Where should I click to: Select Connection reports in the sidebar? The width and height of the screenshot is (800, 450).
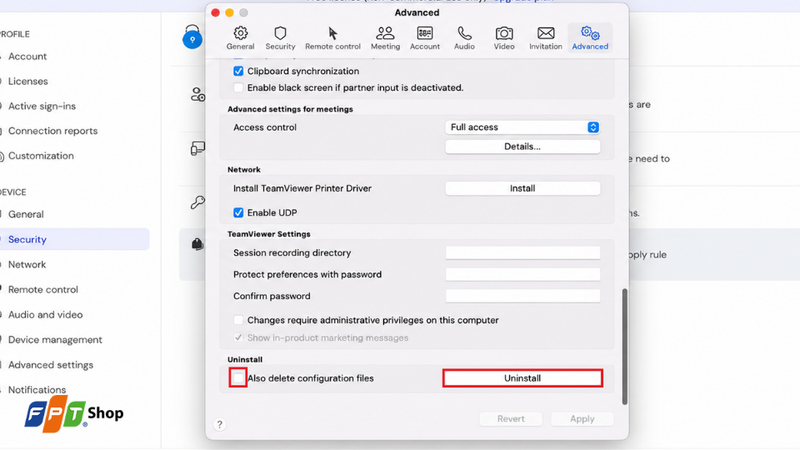click(53, 131)
